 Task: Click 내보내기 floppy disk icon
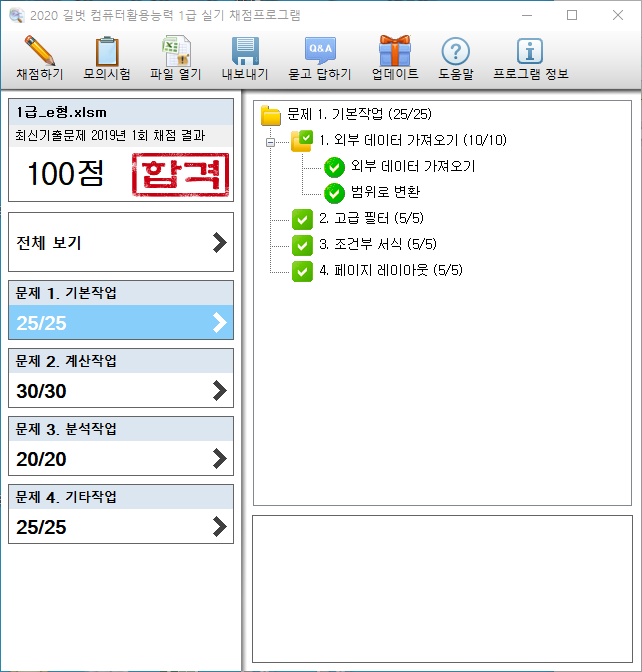(x=246, y=51)
